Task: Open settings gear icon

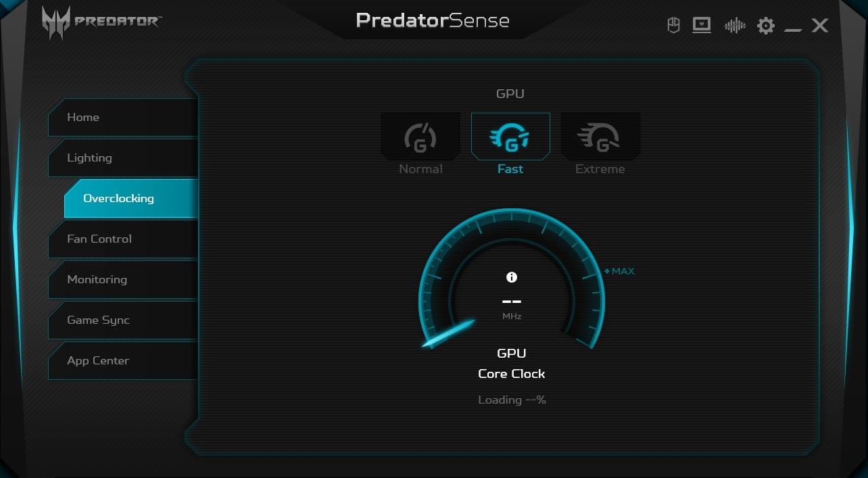Action: click(766, 26)
